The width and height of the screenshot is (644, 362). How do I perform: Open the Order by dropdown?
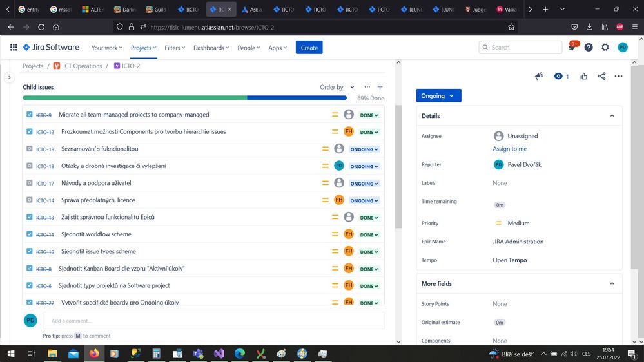(337, 87)
